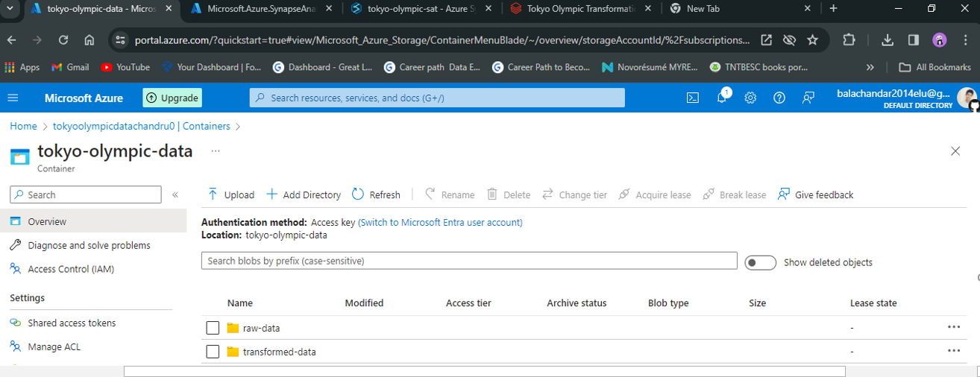This screenshot has width=980, height=377.
Task: Check the raw-data row checkbox
Action: (213, 328)
